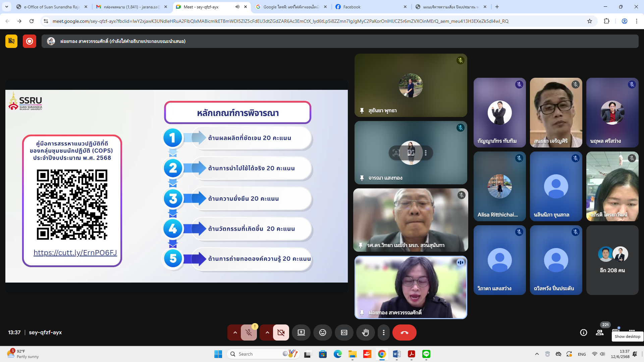This screenshot has width=644, height=362.
Task: Open the emoji reactions button
Action: pyautogui.click(x=322, y=333)
